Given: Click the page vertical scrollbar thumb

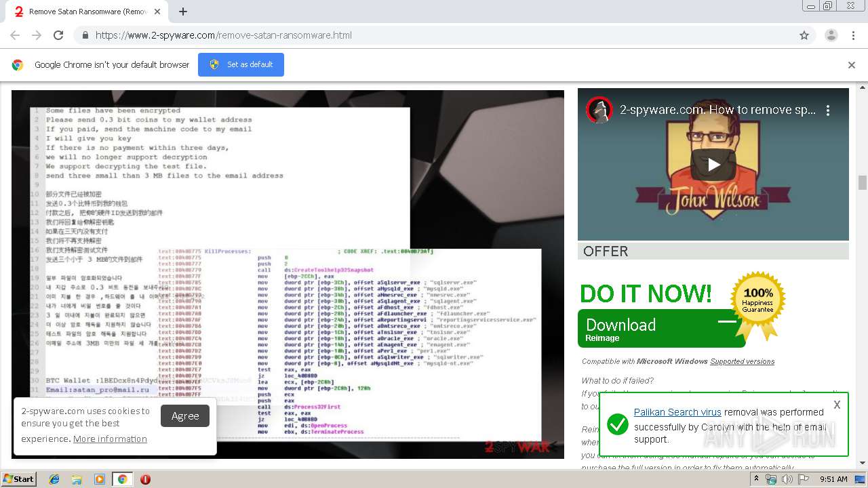Looking at the screenshot, I should pos(862,182).
